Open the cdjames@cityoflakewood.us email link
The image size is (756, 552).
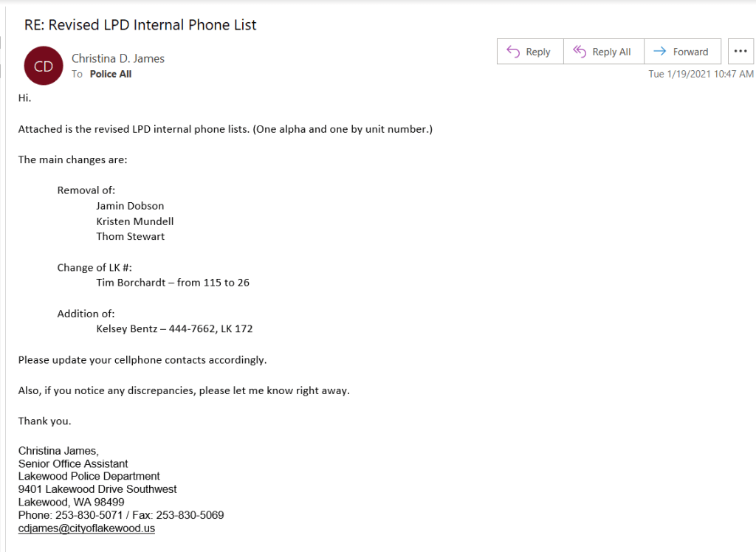click(x=86, y=528)
